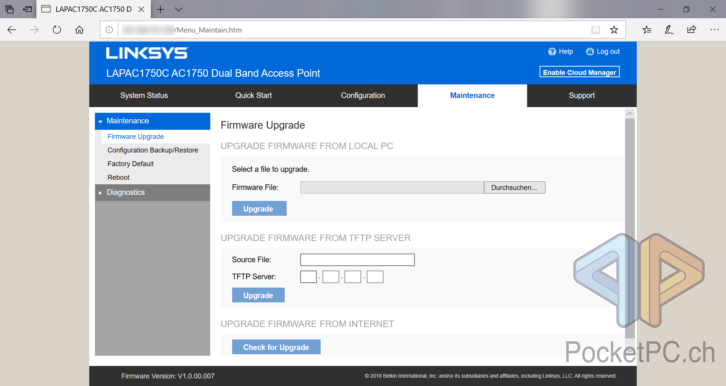Select the Maintenance top tab
This screenshot has width=726, height=386.
click(472, 95)
